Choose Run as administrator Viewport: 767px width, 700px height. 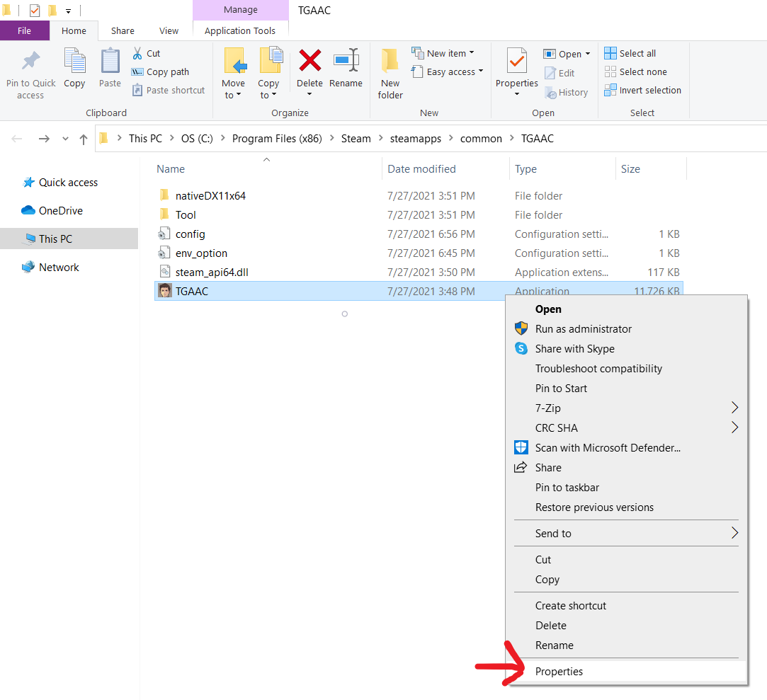tap(583, 328)
